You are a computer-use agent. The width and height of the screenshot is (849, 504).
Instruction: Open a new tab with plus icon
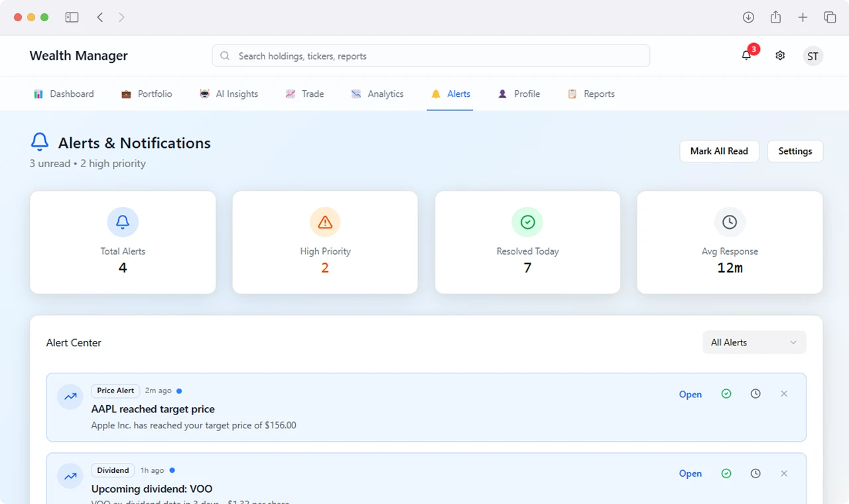pyautogui.click(x=803, y=17)
